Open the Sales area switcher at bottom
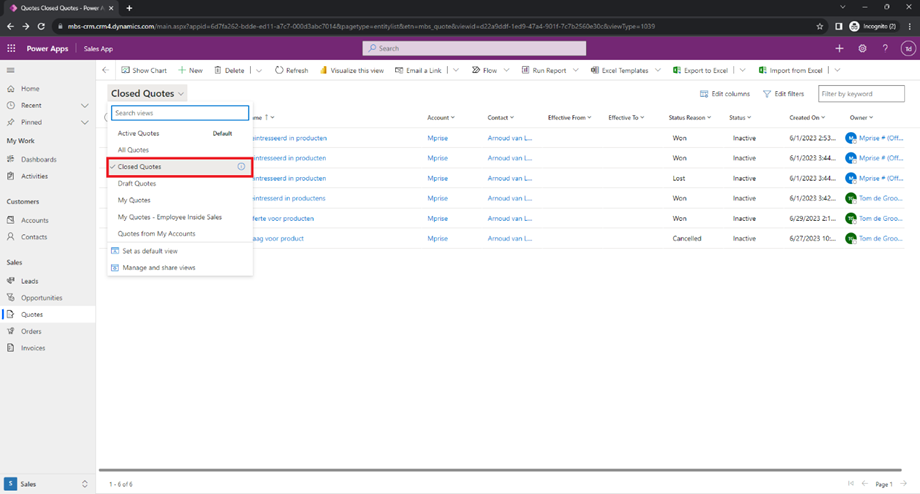The height and width of the screenshot is (494, 920). pyautogui.click(x=47, y=484)
